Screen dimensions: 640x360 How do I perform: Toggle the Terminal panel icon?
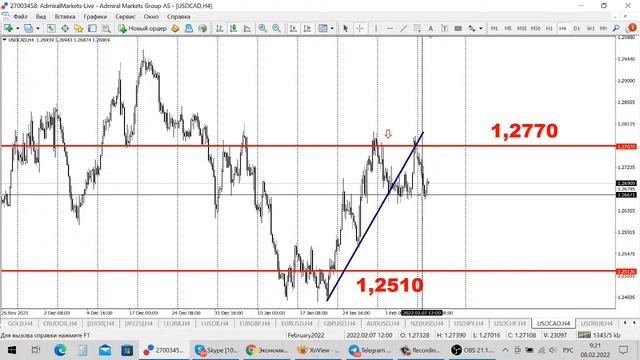click(92, 28)
